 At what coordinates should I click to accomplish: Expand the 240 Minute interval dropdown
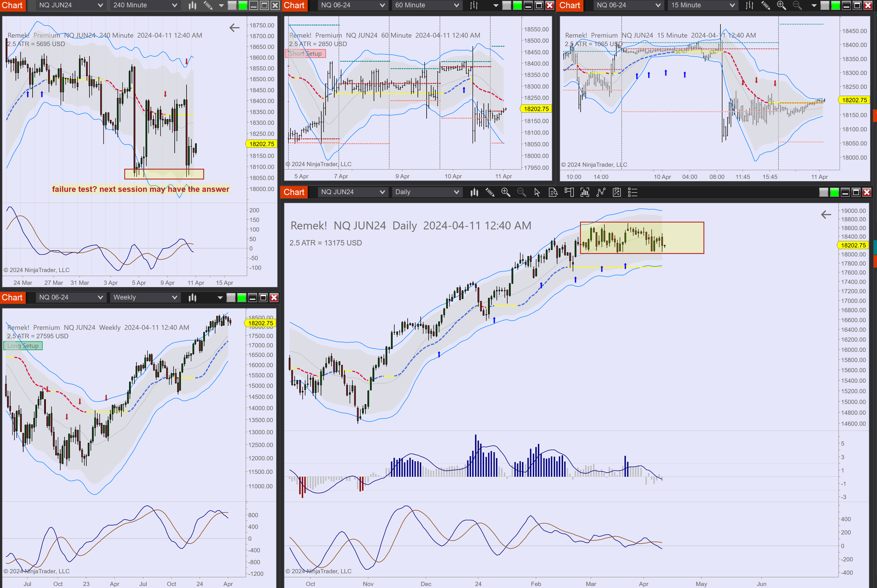point(174,5)
